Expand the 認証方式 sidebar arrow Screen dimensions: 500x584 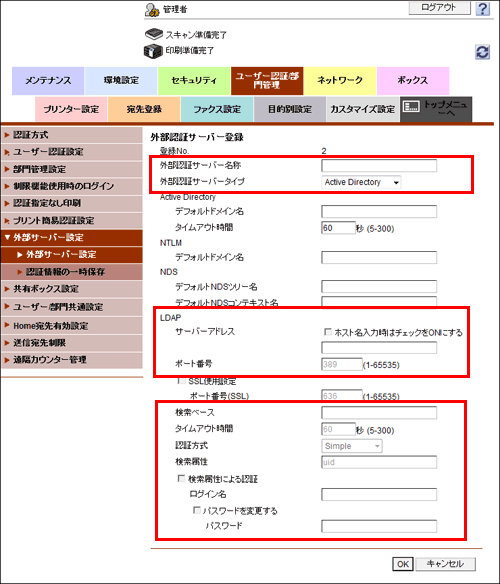click(7, 135)
